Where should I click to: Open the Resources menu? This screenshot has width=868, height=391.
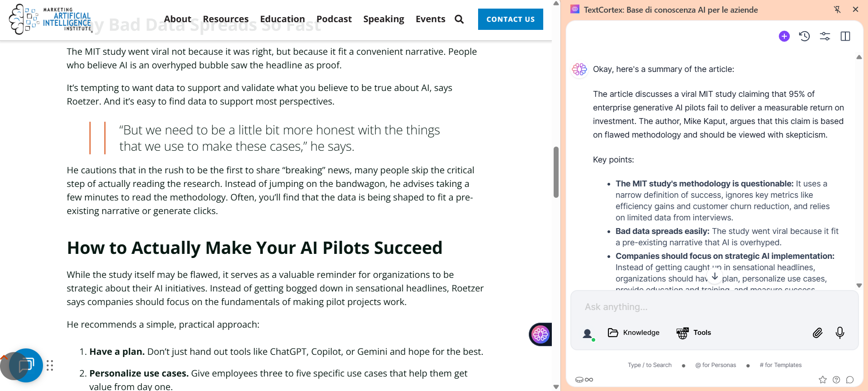click(225, 19)
